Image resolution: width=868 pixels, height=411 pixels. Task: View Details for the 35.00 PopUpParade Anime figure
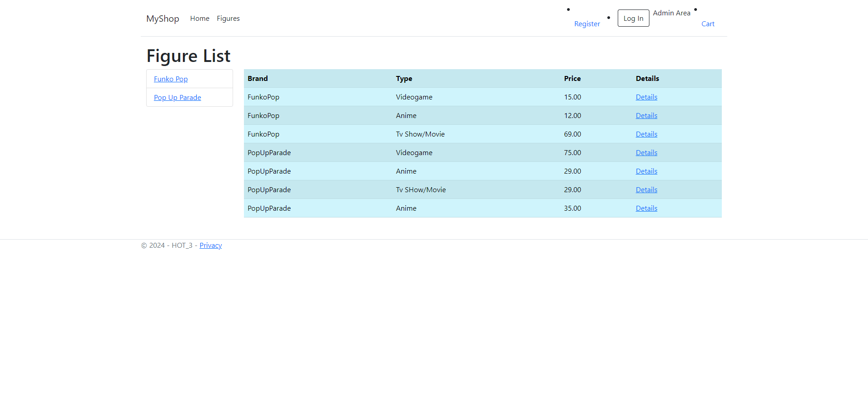(646, 208)
